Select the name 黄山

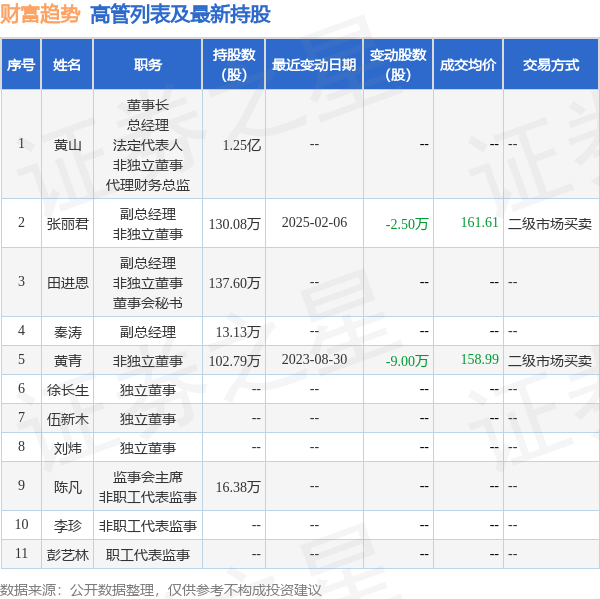tap(67, 145)
